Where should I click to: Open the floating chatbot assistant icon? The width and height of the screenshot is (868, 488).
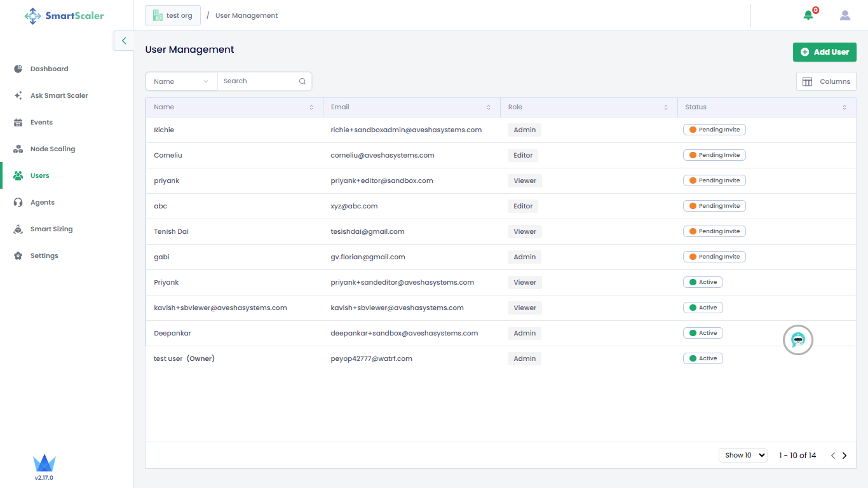pos(798,340)
